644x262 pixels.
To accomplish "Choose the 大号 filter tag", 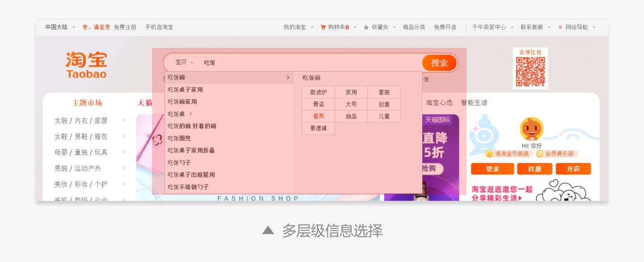I will click(x=351, y=104).
